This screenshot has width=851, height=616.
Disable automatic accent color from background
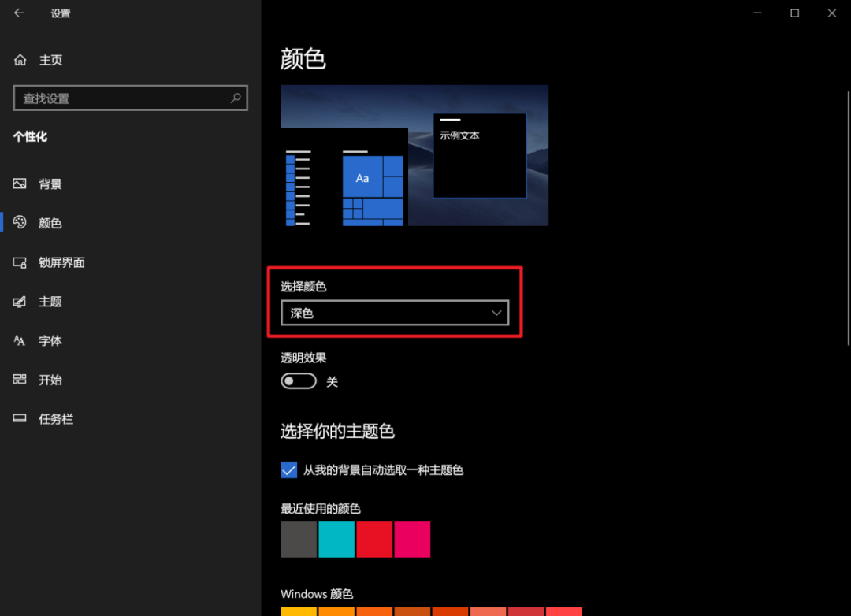pos(288,469)
